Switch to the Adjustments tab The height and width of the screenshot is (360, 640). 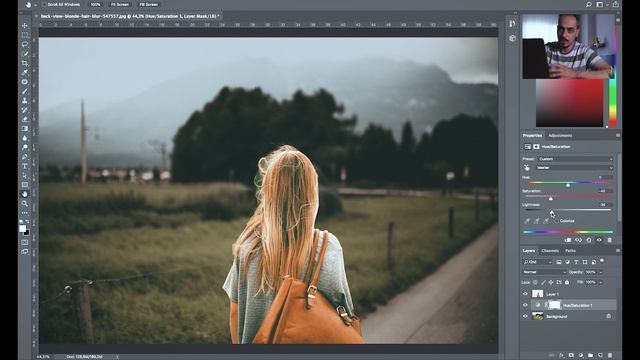click(560, 136)
